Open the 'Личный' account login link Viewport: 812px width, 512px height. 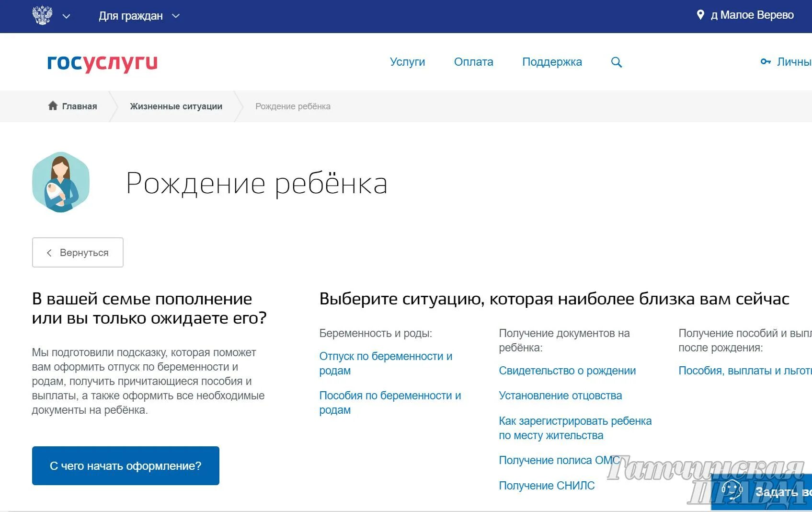794,62
